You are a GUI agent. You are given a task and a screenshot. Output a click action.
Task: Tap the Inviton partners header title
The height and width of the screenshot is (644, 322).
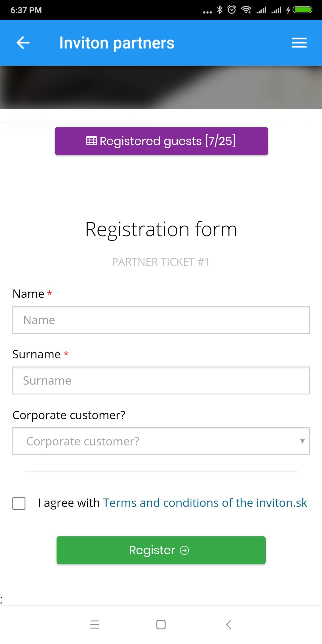point(117,43)
